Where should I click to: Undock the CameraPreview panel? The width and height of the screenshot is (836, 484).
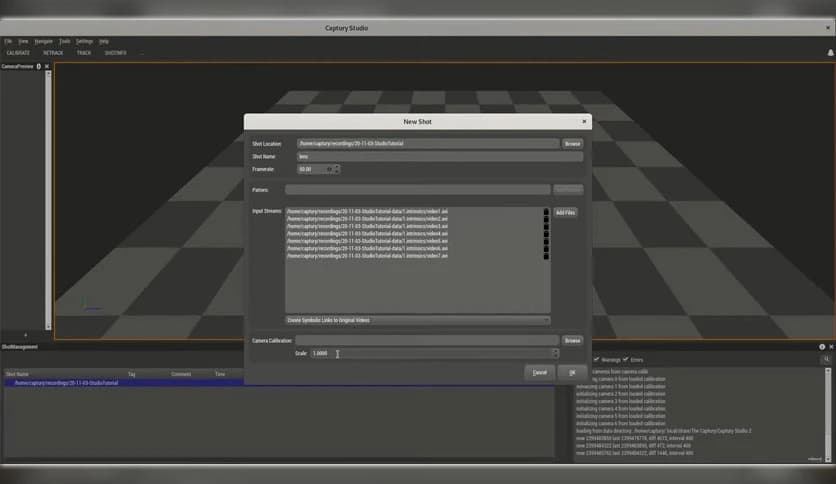point(38,66)
